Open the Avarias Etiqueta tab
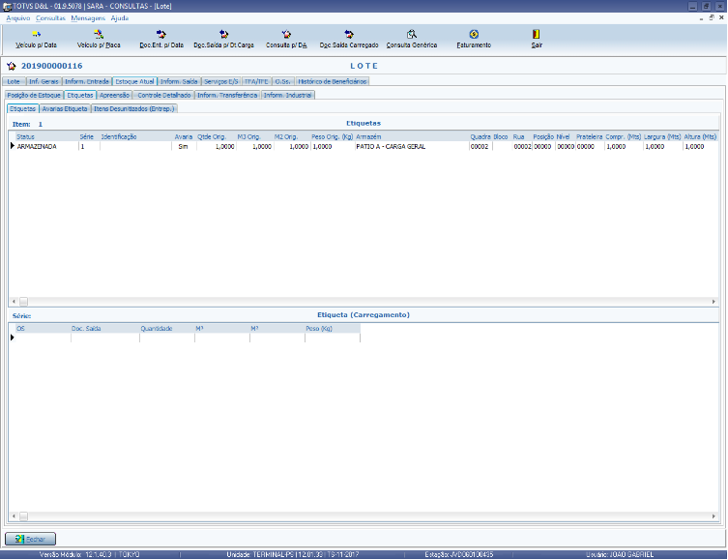This screenshot has width=728, height=560. tap(65, 108)
